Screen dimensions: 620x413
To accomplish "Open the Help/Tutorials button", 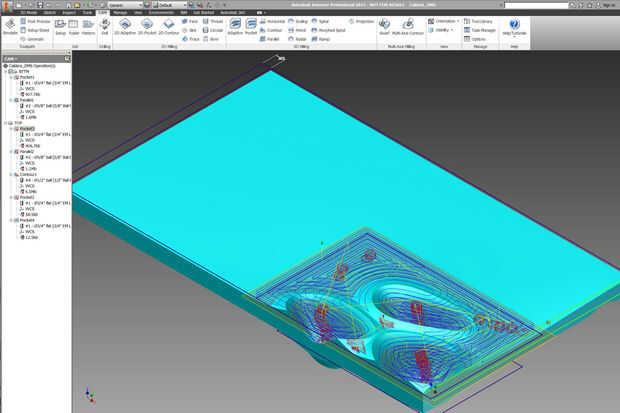I will coord(514,25).
